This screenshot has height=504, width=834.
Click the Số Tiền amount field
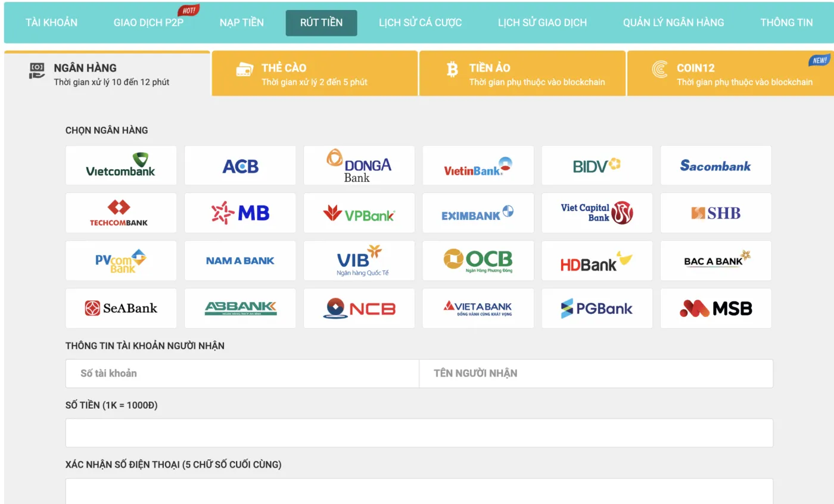(x=419, y=433)
